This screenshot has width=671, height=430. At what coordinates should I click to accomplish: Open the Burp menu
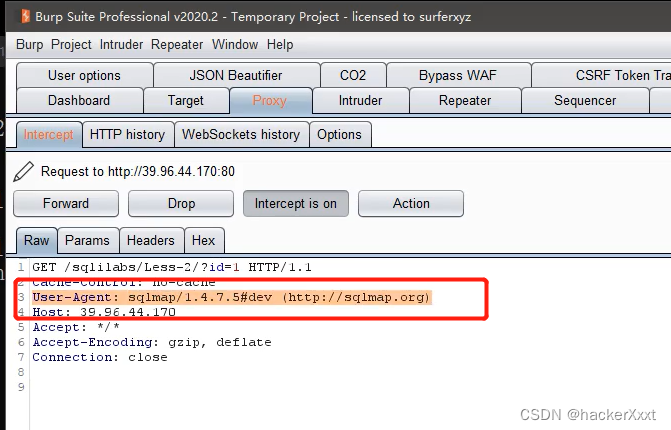click(30, 44)
